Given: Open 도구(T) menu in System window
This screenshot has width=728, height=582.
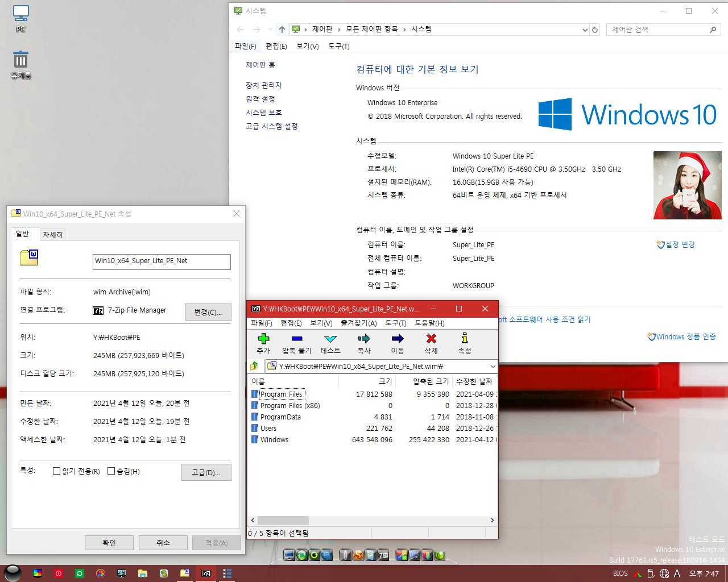Looking at the screenshot, I should tap(339, 46).
